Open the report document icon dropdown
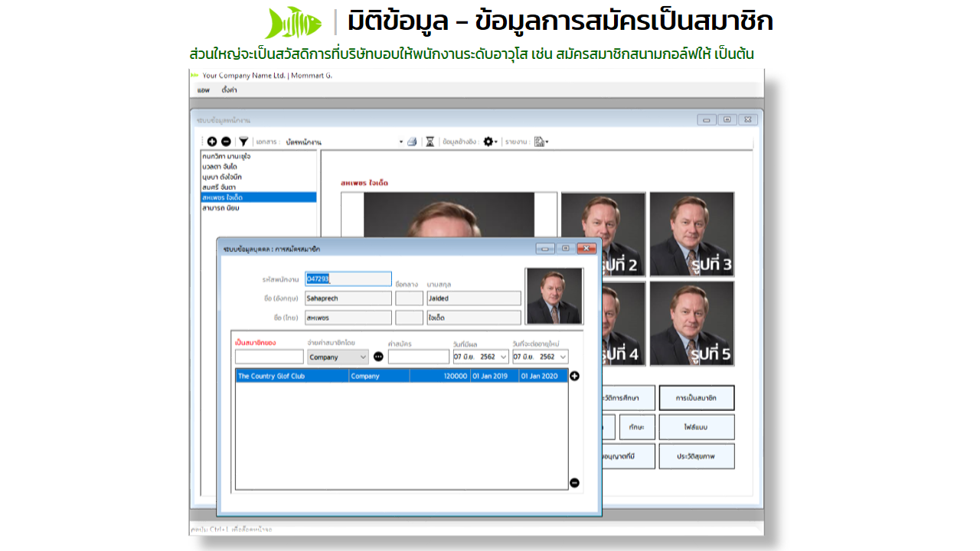Image resolution: width=980 pixels, height=551 pixels. pyautogui.click(x=541, y=142)
